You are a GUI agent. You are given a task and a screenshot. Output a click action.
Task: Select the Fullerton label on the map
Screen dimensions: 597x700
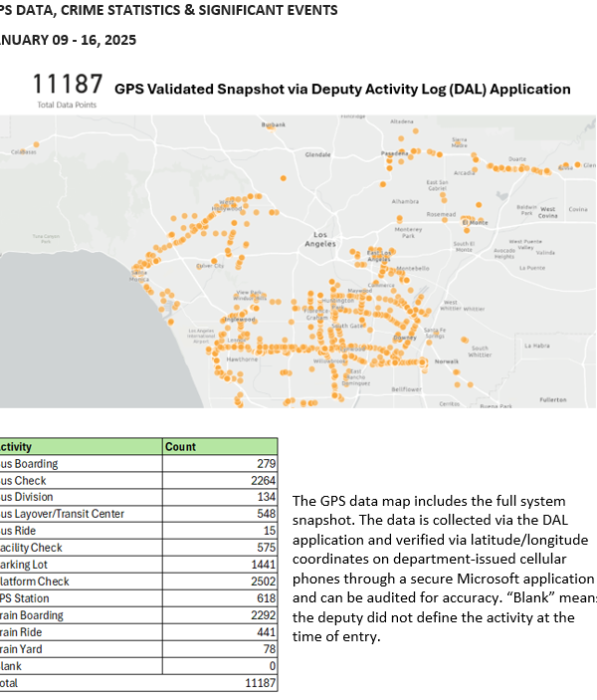[552, 399]
